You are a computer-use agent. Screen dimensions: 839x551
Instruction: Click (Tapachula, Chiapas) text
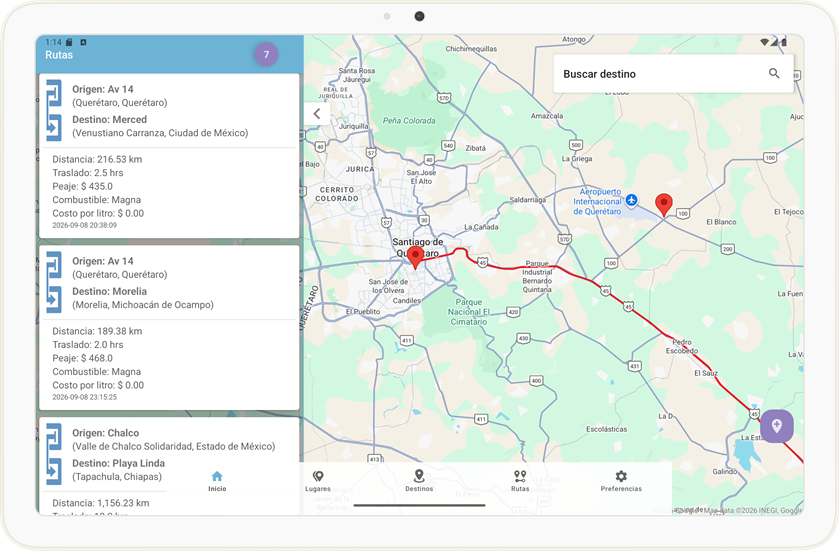click(x=117, y=477)
